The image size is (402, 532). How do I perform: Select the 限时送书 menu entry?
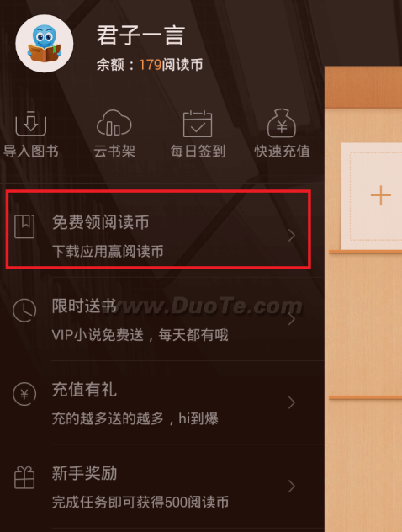(x=162, y=319)
